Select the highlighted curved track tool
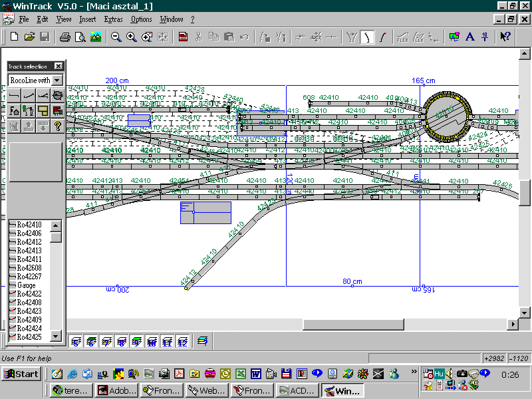This screenshot has width=532, height=399. (367, 37)
